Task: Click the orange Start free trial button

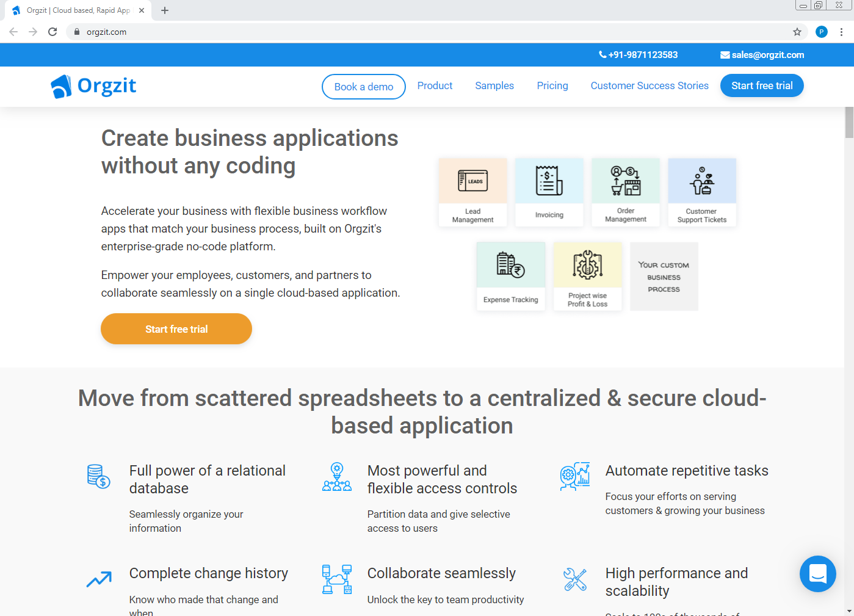Action: pyautogui.click(x=176, y=329)
